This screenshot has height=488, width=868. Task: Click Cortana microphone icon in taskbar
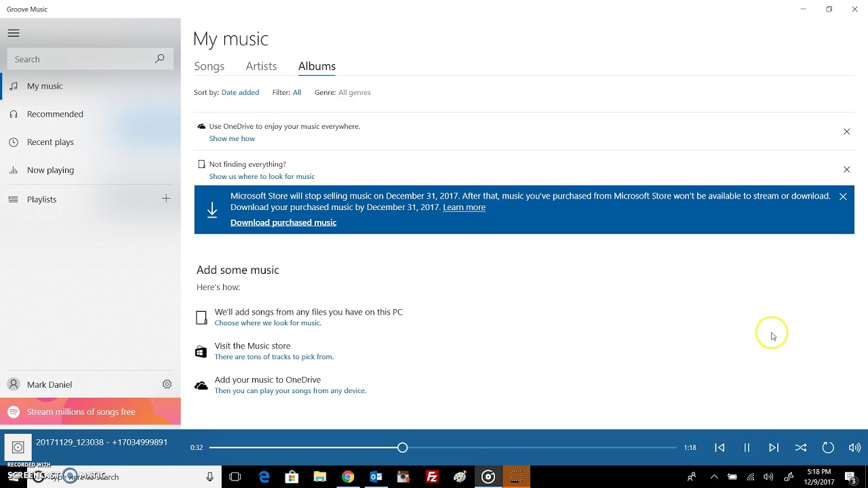point(210,477)
